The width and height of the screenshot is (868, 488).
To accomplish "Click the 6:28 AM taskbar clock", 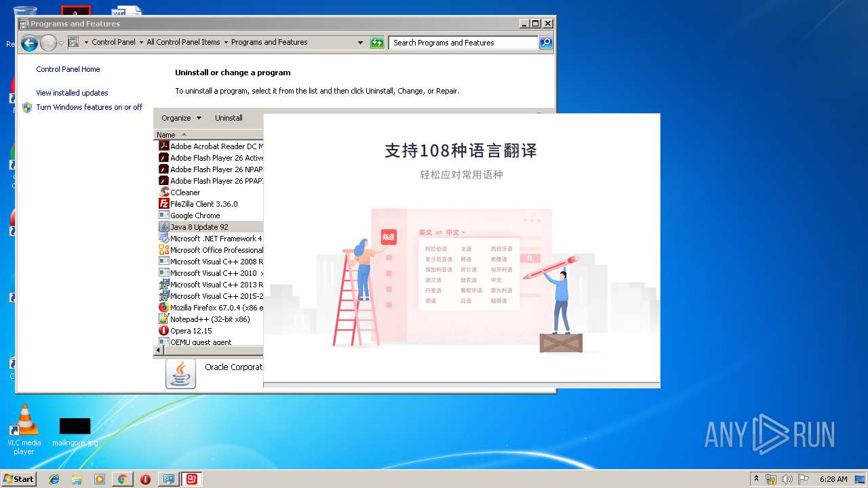I will 833,479.
